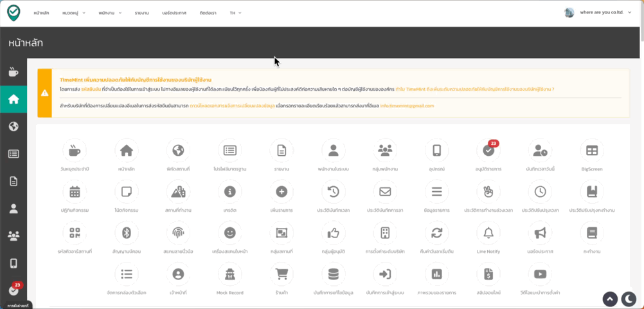Open the สัญญาณบีคอน Bluetooth icon
The height and width of the screenshot is (309, 644).
click(x=126, y=233)
